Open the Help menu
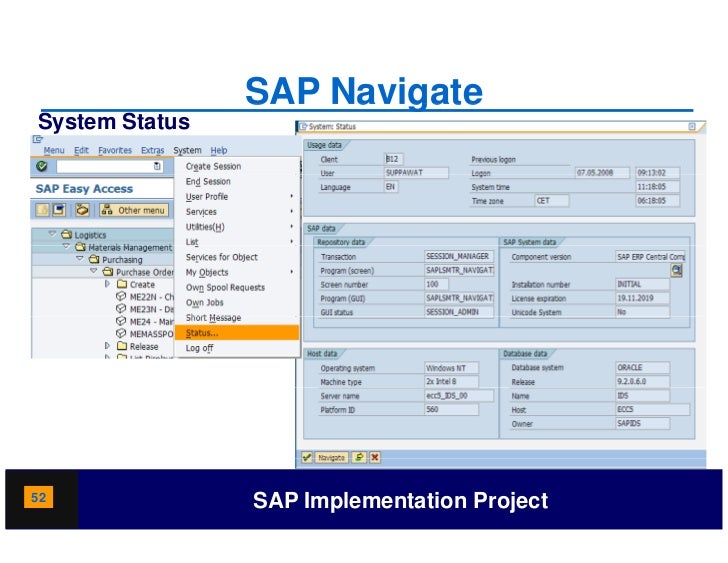 [x=219, y=150]
